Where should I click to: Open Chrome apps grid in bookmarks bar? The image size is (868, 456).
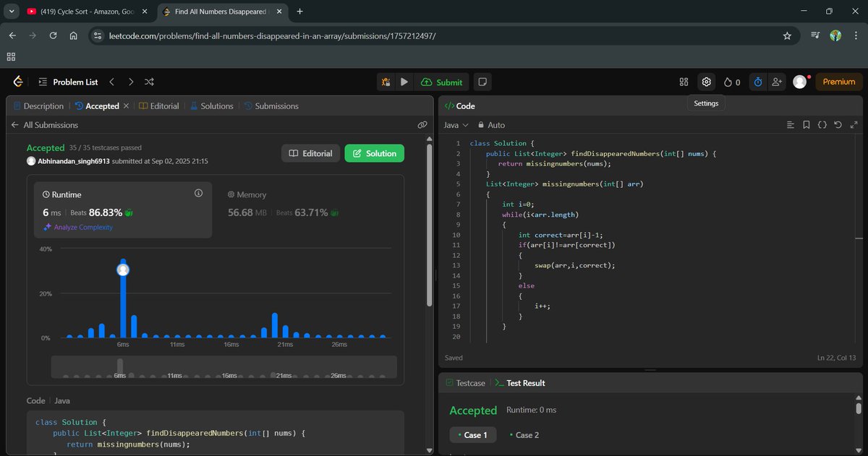click(11, 56)
